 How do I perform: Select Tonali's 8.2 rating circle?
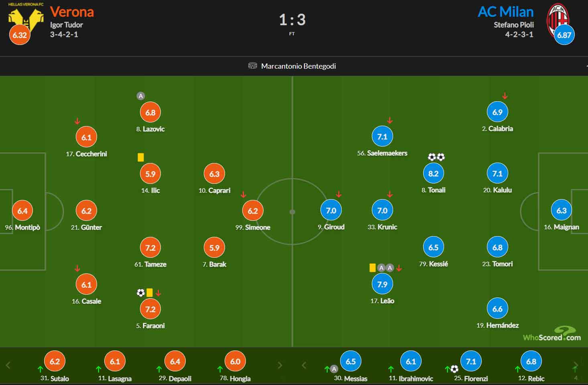tap(433, 173)
